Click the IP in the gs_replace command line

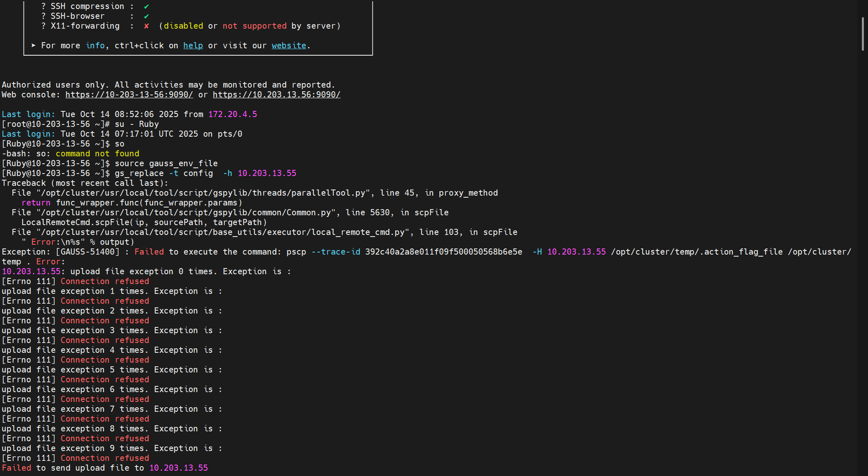[x=267, y=174]
